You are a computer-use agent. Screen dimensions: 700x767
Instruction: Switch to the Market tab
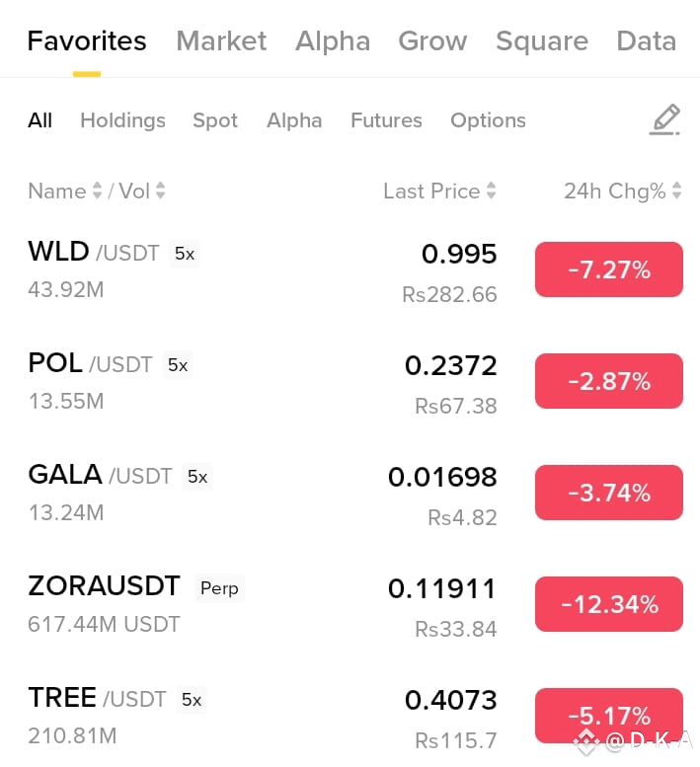pos(221,40)
